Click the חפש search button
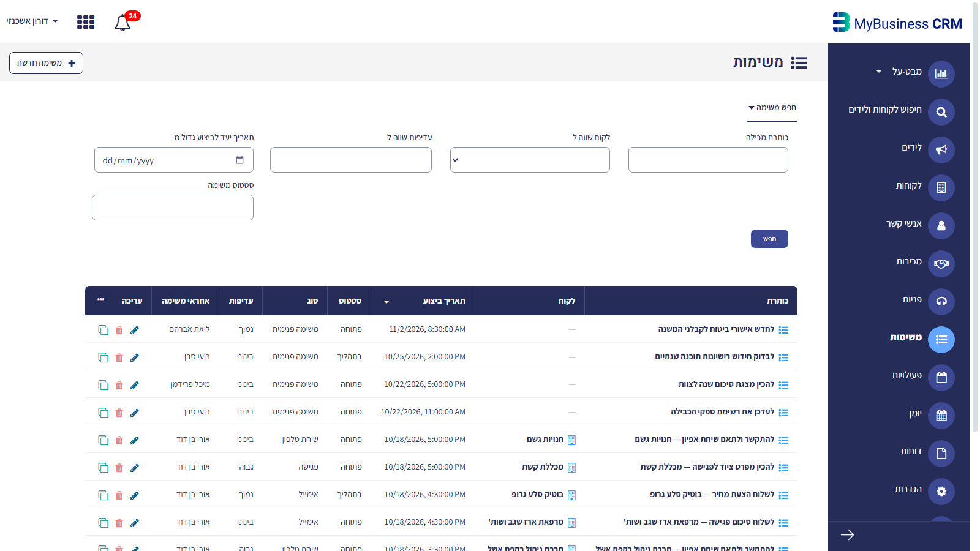The height and width of the screenshot is (551, 980). click(x=769, y=239)
